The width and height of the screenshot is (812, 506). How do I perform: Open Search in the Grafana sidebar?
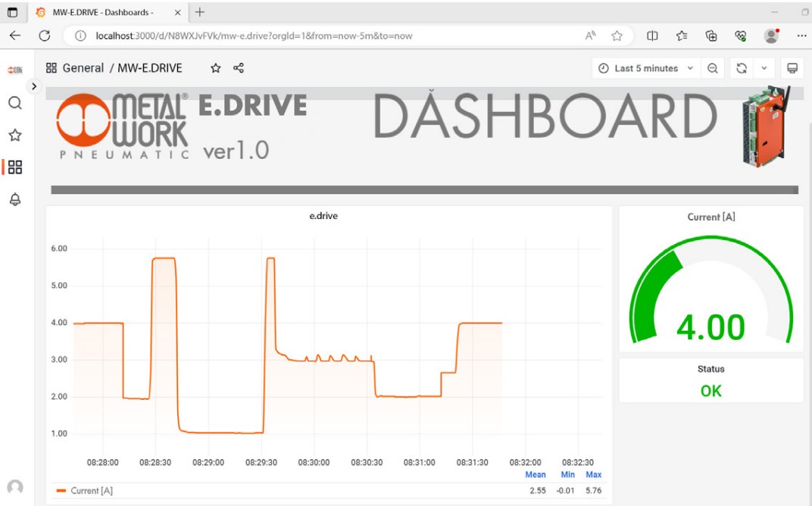pos(14,103)
